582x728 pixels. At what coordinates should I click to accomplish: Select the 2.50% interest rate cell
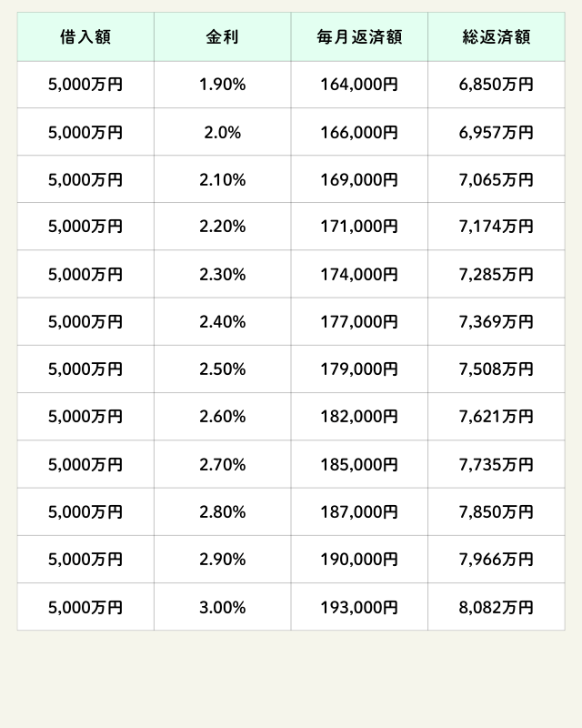pyautogui.click(x=223, y=369)
